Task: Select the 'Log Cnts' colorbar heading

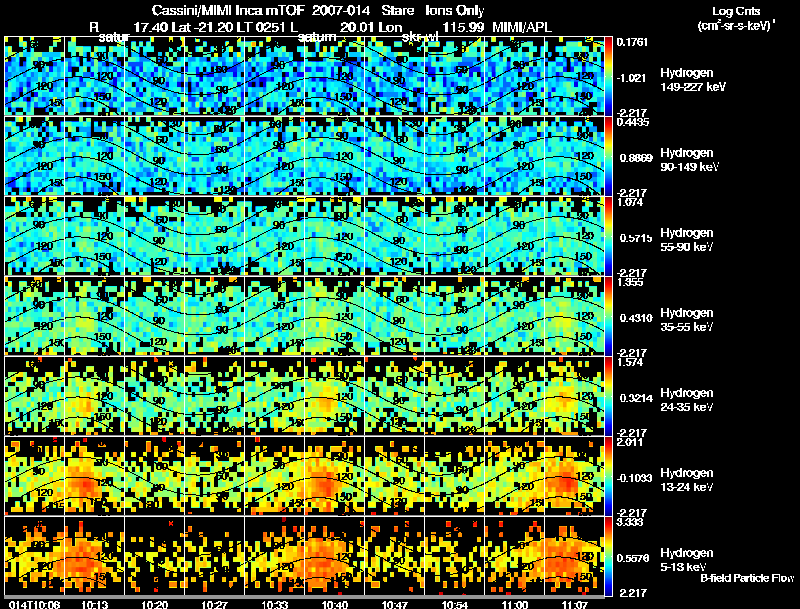Action: (736, 11)
